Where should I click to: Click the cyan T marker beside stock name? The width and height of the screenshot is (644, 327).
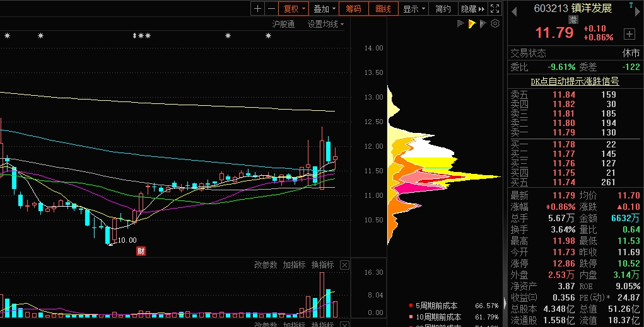[x=631, y=5]
